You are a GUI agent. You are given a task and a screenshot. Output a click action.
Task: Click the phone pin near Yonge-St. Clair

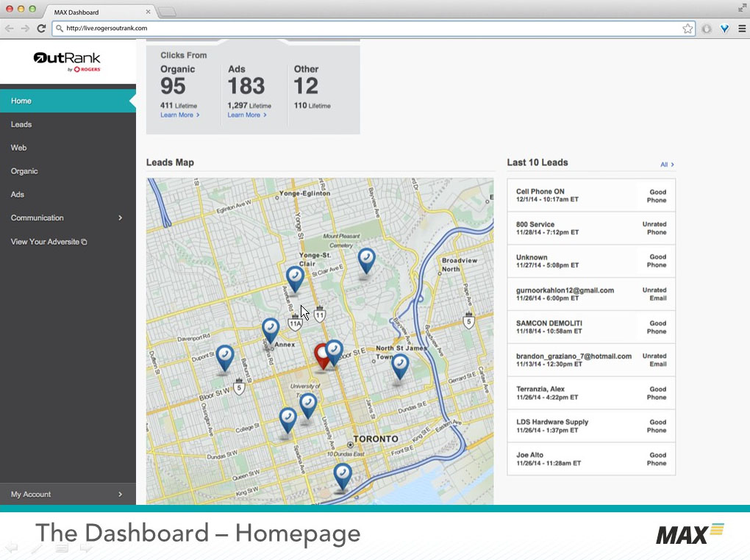pos(295,279)
